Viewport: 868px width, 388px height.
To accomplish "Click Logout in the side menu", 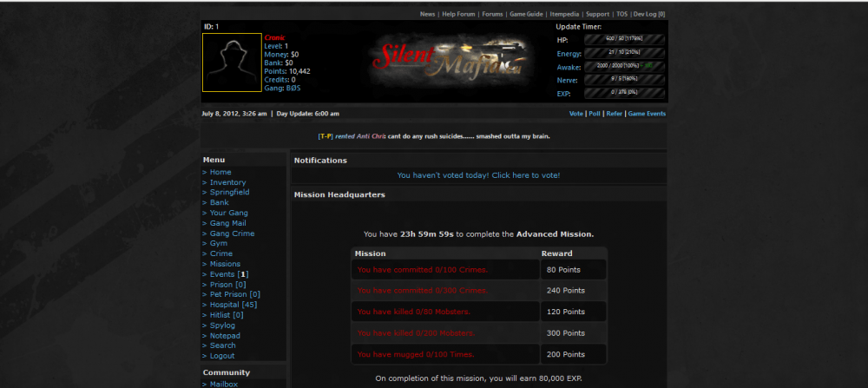I will [222, 356].
